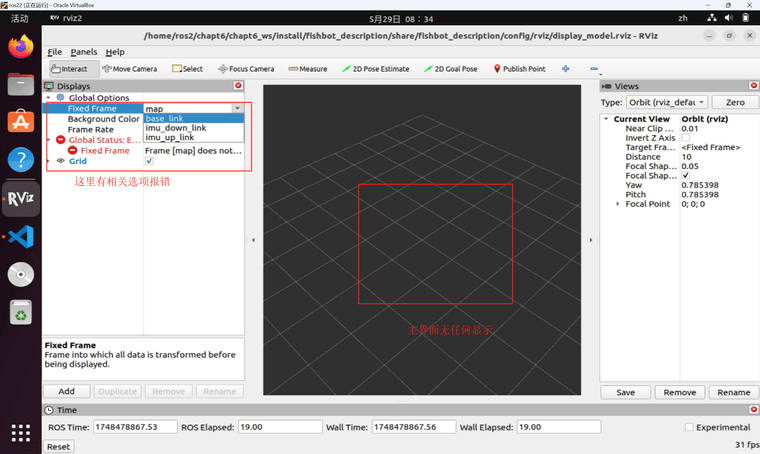Image resolution: width=760 pixels, height=454 pixels.
Task: Click the red Global Status error icon
Action: coord(61,140)
